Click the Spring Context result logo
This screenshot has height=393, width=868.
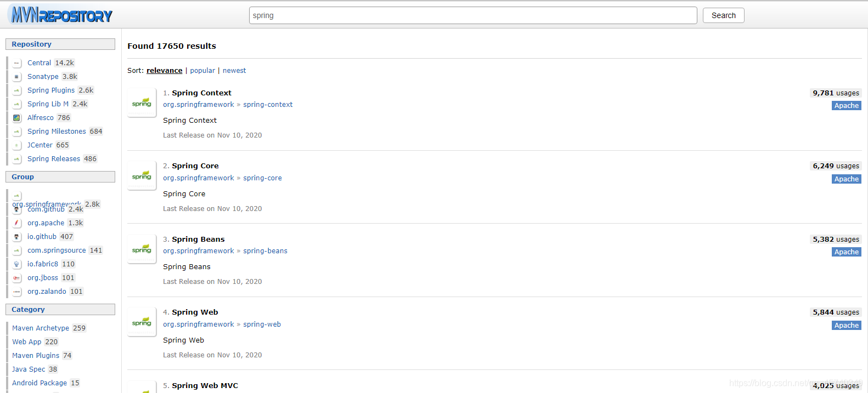tap(142, 102)
